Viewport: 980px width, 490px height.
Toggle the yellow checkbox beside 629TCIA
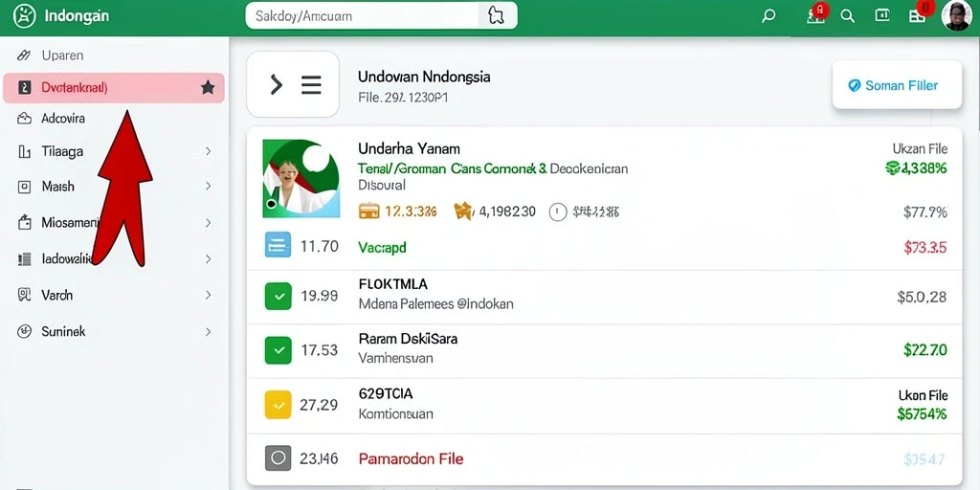pos(278,405)
